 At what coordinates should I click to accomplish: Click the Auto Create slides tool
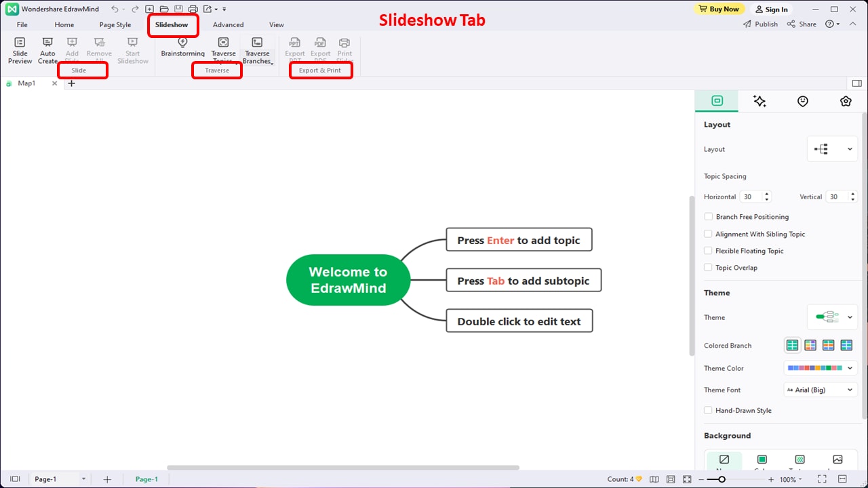(47, 51)
